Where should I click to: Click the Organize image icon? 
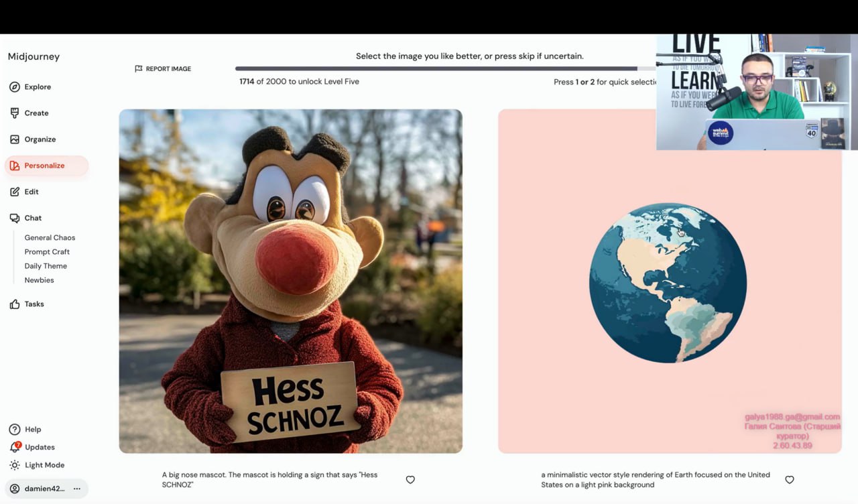pos(15,139)
